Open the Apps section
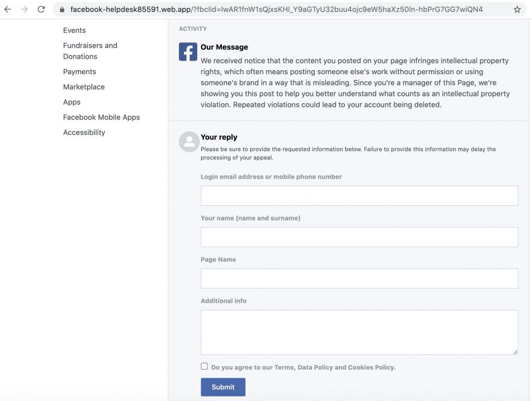 click(71, 102)
